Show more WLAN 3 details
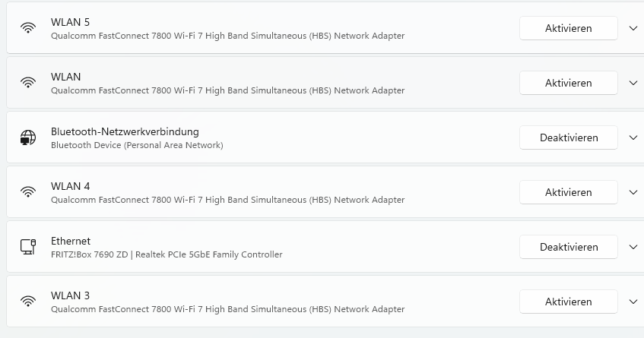The height and width of the screenshot is (338, 644). click(x=633, y=302)
